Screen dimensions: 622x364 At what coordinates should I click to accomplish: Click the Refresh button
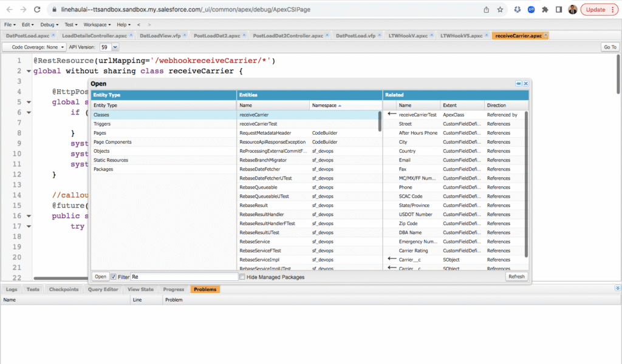(x=516, y=277)
